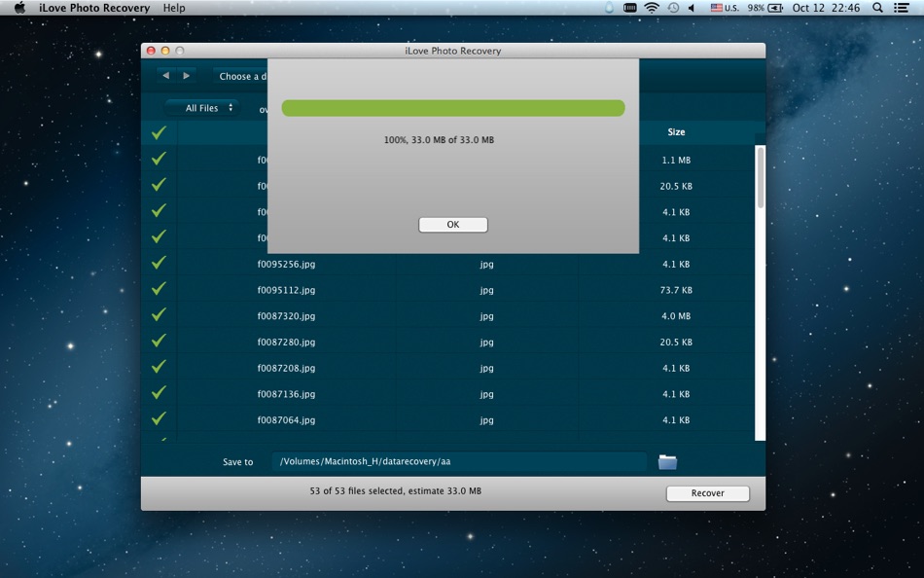Select file name f0087208.jpg
This screenshot has height=578, width=924.
point(286,368)
